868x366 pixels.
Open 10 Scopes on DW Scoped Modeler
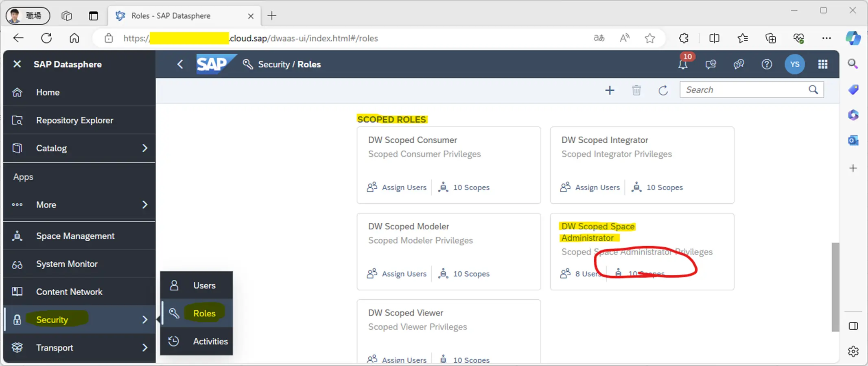(x=464, y=274)
